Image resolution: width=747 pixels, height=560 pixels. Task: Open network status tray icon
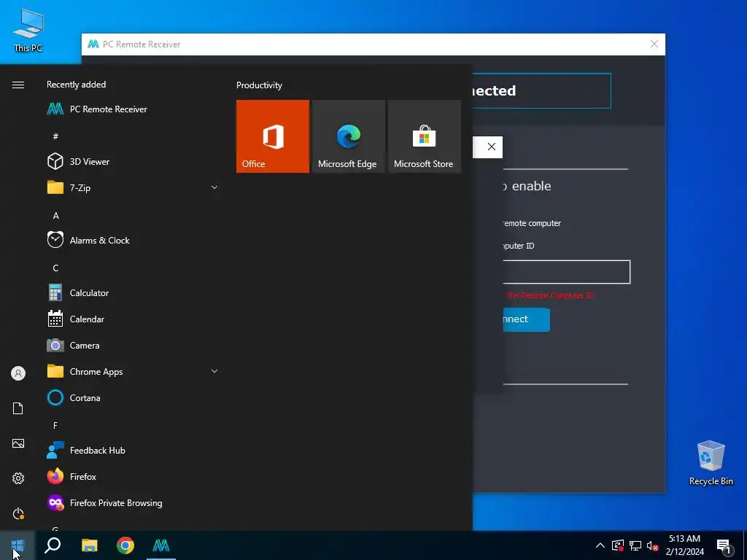(635, 545)
